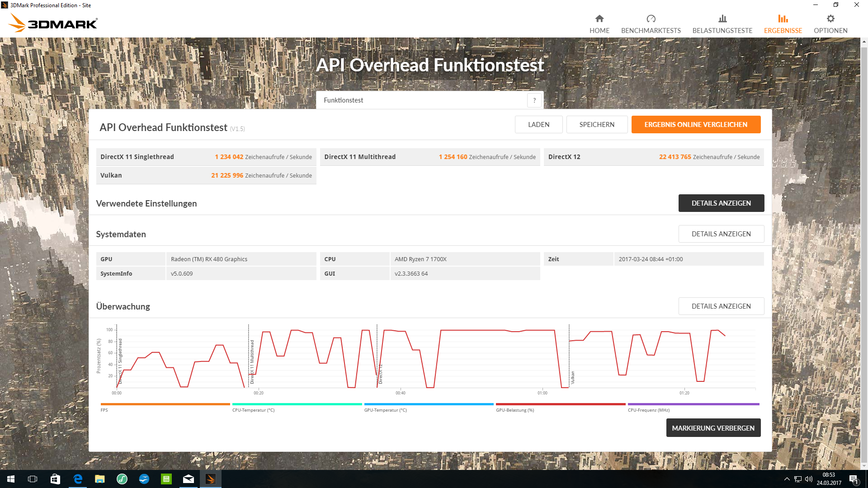The width and height of the screenshot is (868, 488).
Task: Click Ergebnis Online Vergleichen button
Action: (695, 125)
